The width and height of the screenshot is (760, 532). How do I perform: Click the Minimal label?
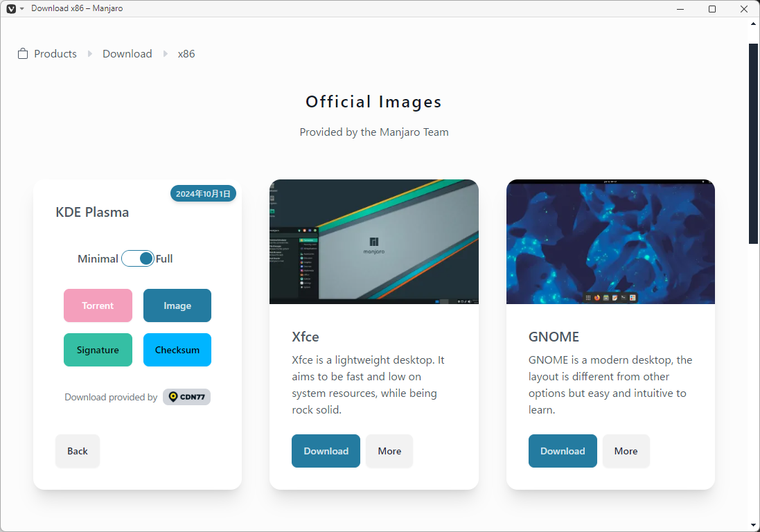coord(98,259)
